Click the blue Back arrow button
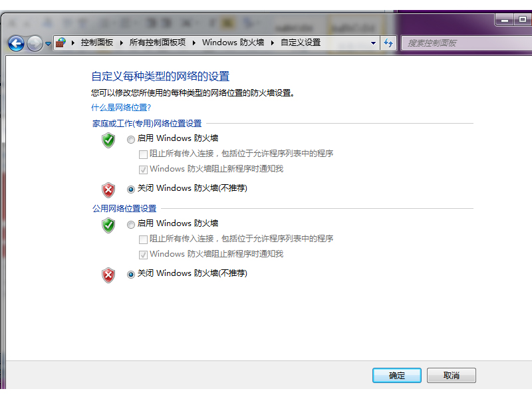This screenshot has height=399, width=532. (x=16, y=43)
